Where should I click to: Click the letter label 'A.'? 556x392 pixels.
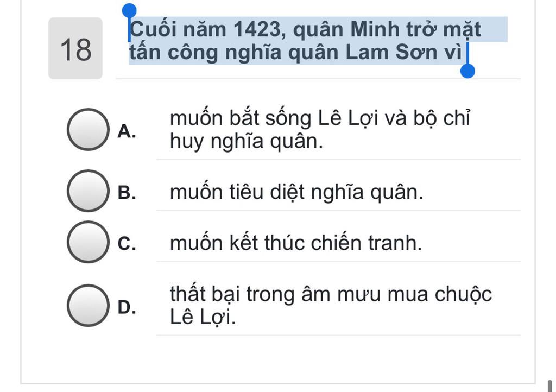pyautogui.click(x=127, y=131)
